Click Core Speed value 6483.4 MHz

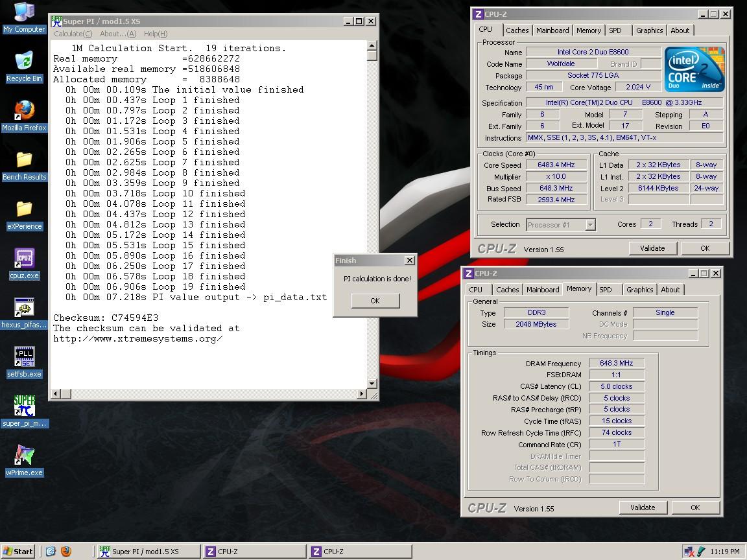pos(556,165)
